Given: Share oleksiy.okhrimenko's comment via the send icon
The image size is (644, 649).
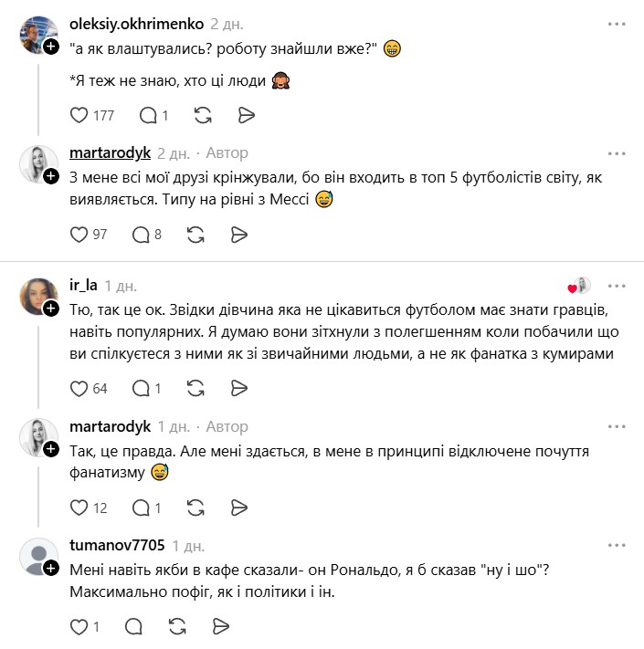Looking at the screenshot, I should coord(246,115).
